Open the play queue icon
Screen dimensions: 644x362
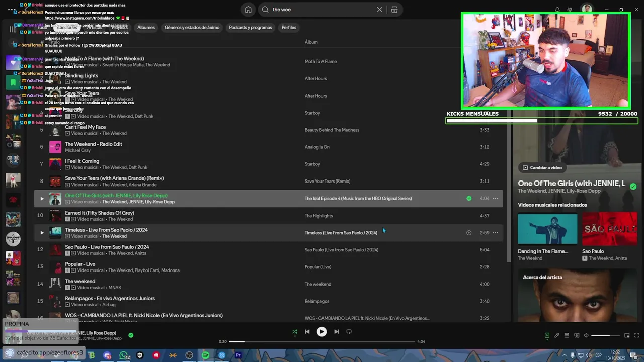[567, 335]
